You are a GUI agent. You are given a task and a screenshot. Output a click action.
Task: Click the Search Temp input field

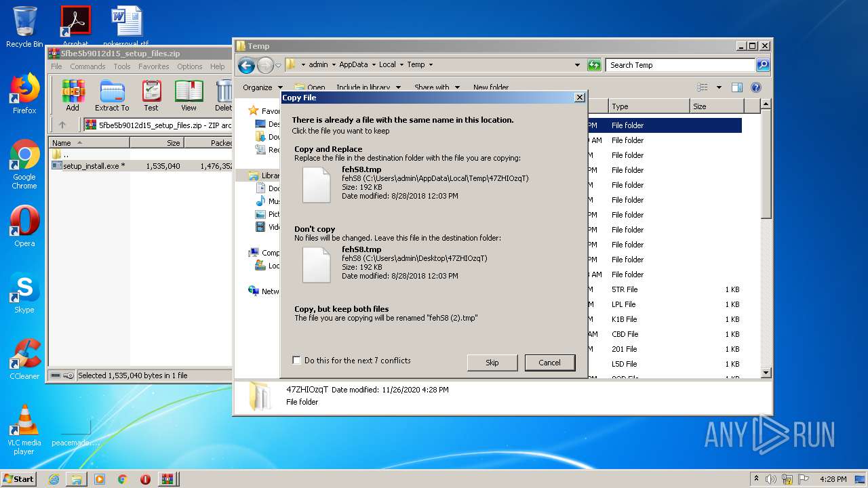680,65
